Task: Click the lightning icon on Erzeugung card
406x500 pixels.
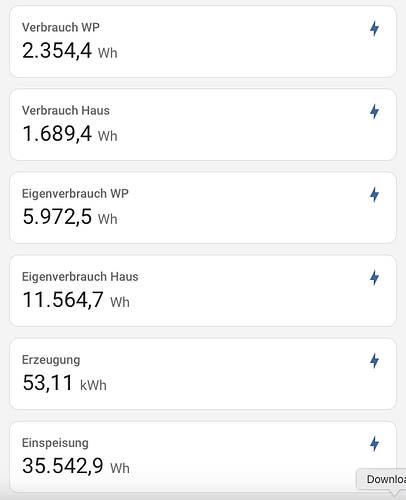Action: click(374, 361)
